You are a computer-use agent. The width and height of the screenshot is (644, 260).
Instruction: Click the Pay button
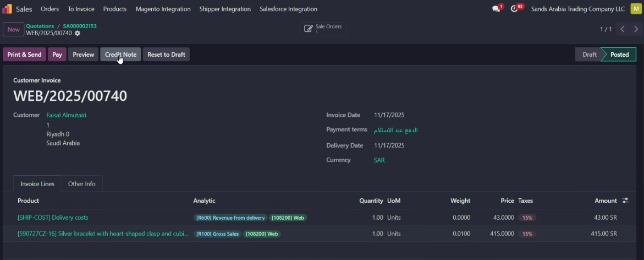point(57,55)
